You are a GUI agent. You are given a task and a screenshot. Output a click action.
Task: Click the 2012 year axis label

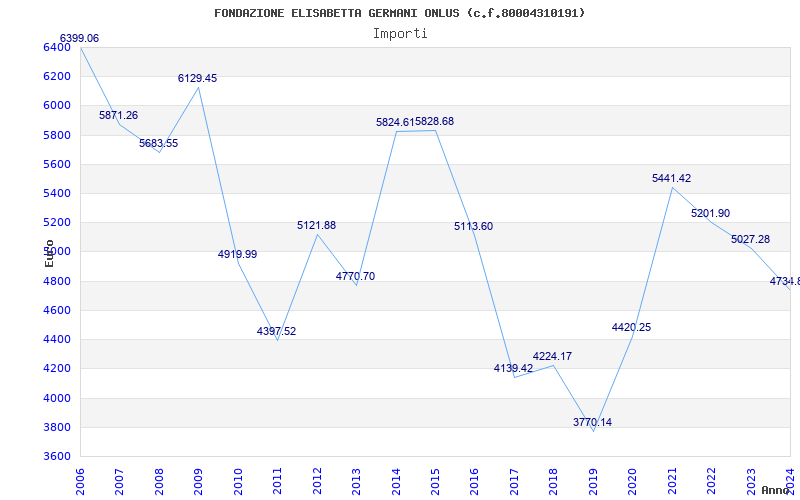pyautogui.click(x=317, y=481)
